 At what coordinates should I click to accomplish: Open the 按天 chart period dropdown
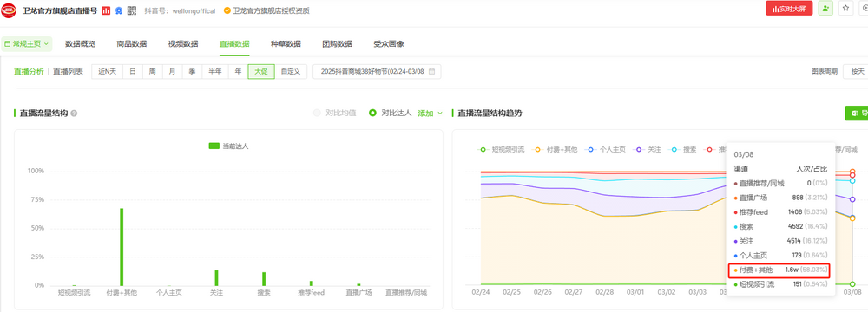tap(855, 71)
